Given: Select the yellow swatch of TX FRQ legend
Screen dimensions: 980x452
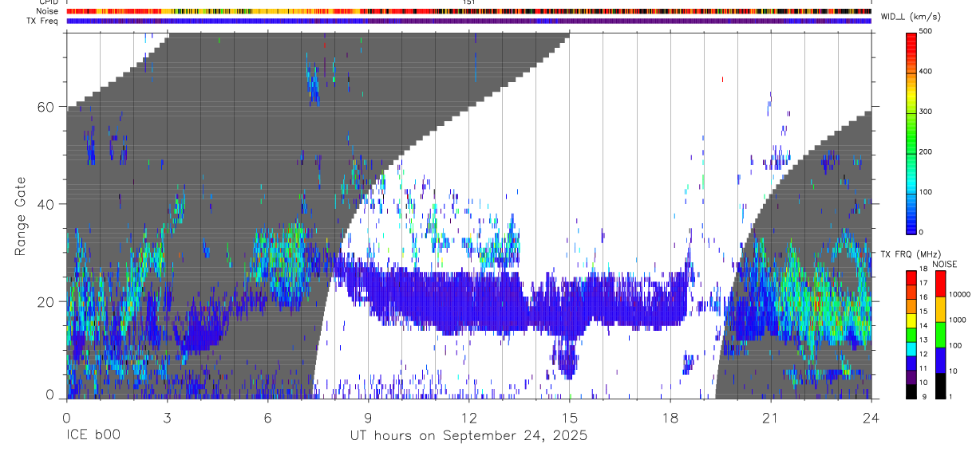Looking at the screenshot, I should 911,320.
